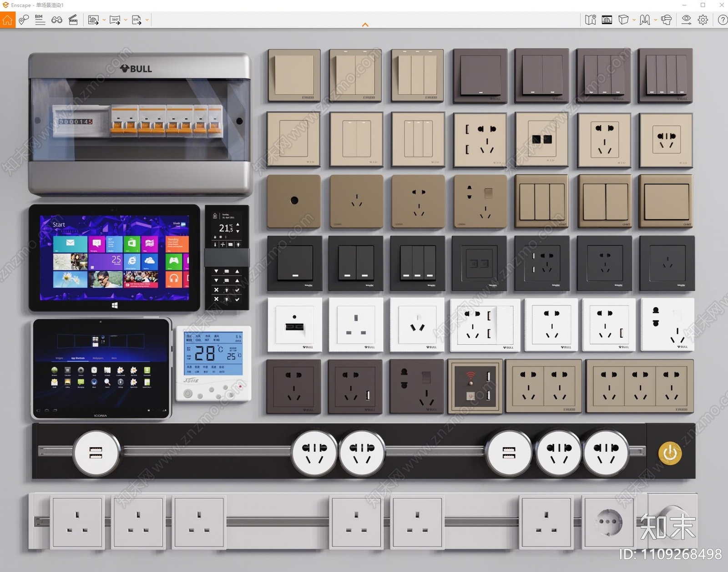
Task: Toggle the safe frame overlay
Action: pyautogui.click(x=607, y=20)
